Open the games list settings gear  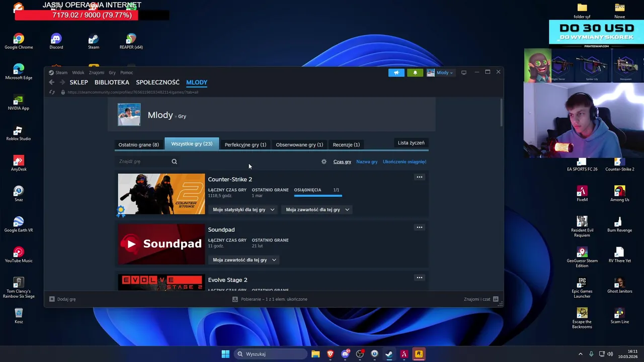point(324,161)
